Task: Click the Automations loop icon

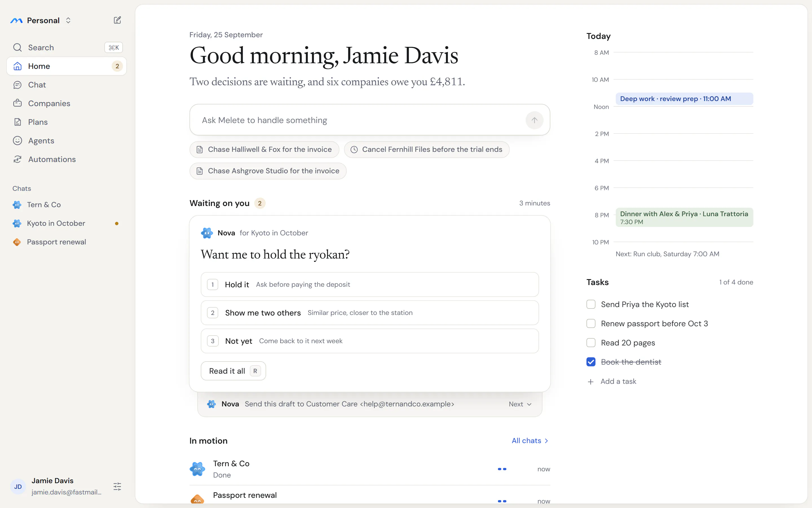Action: tap(17, 159)
